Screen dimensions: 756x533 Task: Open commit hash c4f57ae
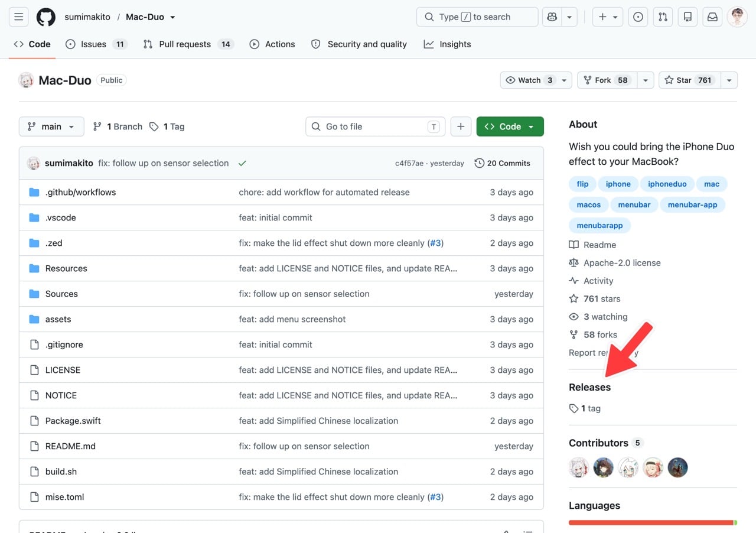click(409, 163)
